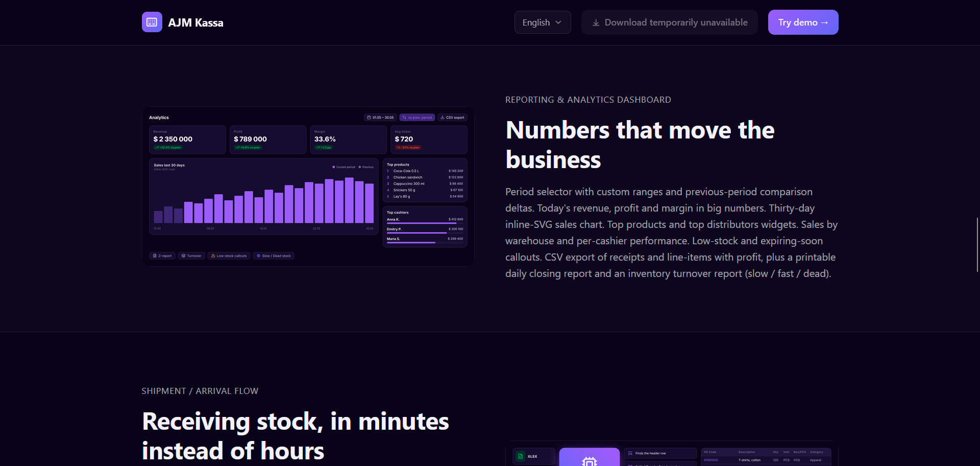
Task: Click the Category column header
Action: (817, 452)
